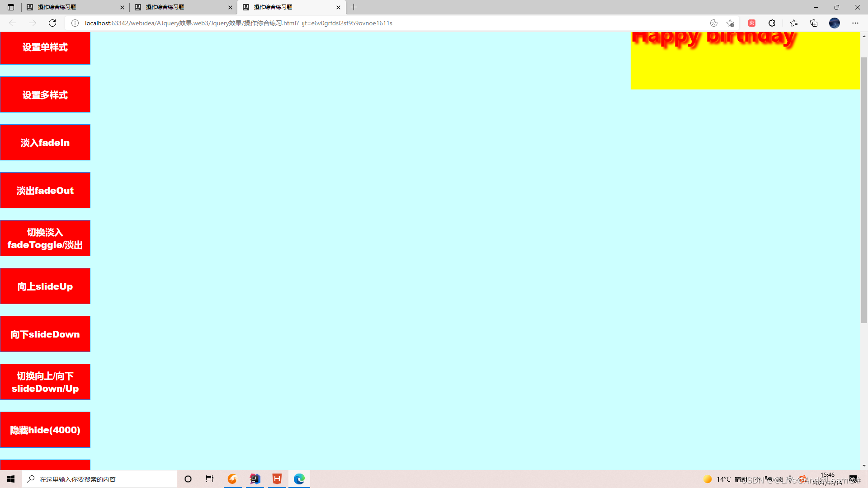
Task: Click the 设置多样式 button
Action: (45, 94)
